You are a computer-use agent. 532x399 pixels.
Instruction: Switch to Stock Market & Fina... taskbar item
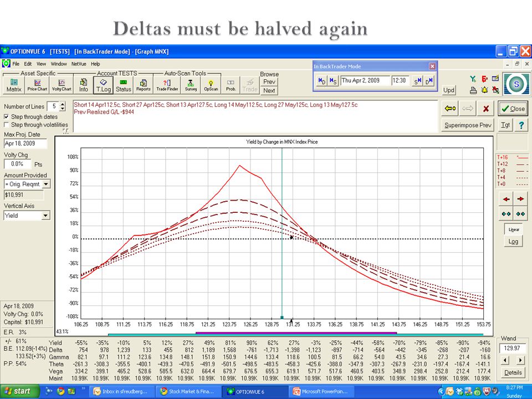188,391
